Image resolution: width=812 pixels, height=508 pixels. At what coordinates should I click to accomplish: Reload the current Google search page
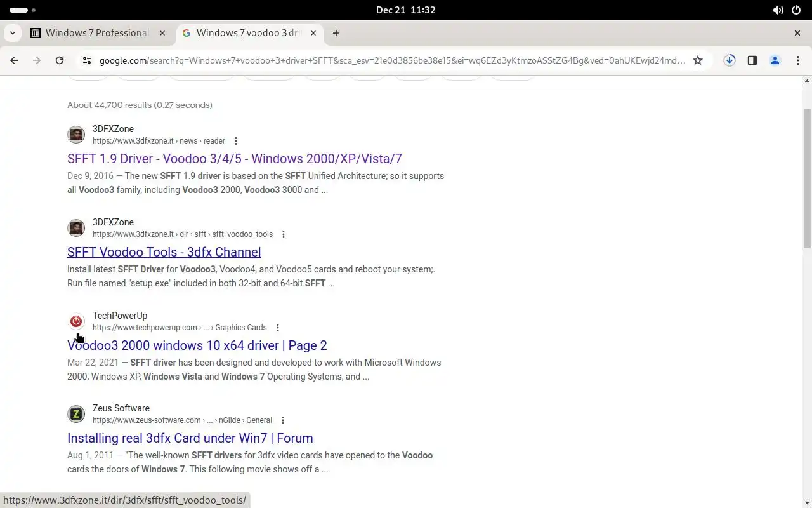tap(60, 60)
